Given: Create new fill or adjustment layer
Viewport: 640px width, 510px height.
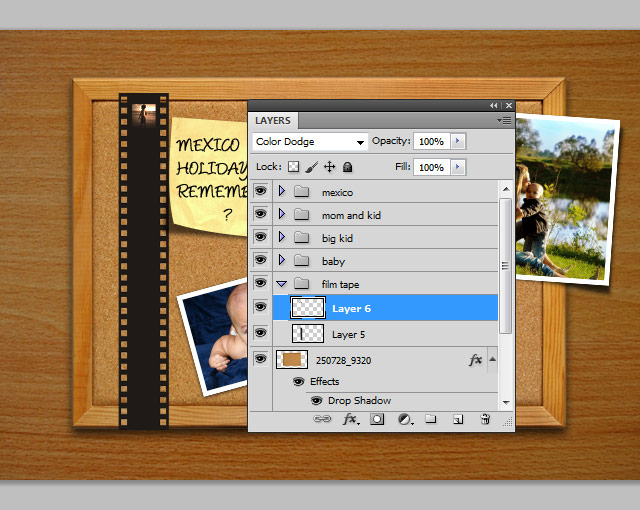Looking at the screenshot, I should pos(405,420).
